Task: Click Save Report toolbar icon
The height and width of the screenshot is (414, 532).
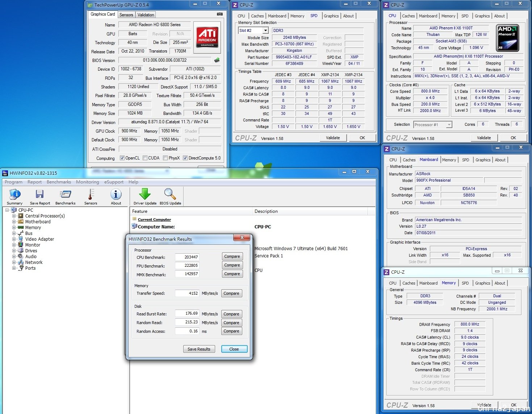Action: [x=40, y=197]
